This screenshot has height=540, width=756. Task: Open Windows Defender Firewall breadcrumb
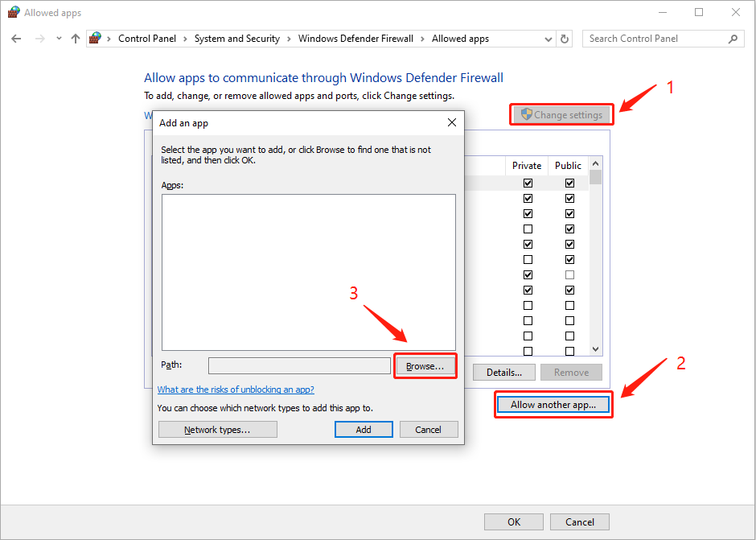pos(355,39)
